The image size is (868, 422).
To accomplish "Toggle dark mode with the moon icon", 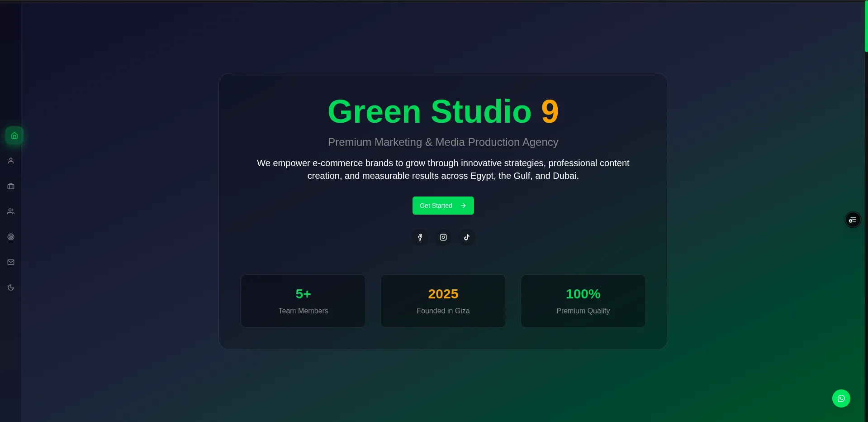I will [11, 288].
